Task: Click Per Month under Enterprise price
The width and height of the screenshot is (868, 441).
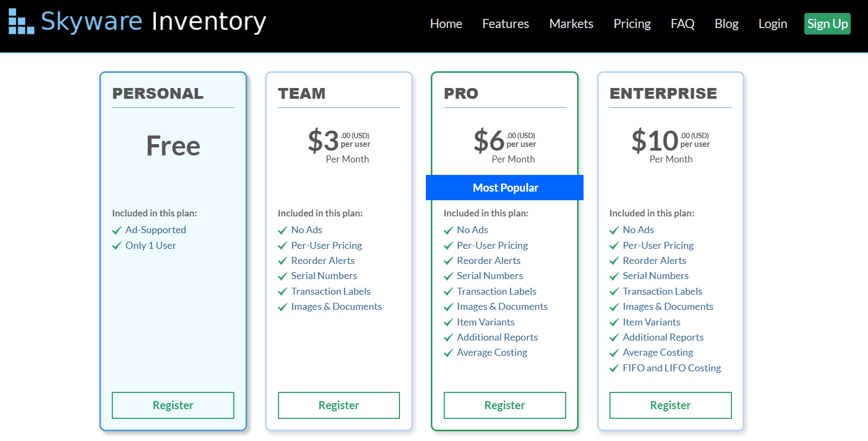Action: 671,159
